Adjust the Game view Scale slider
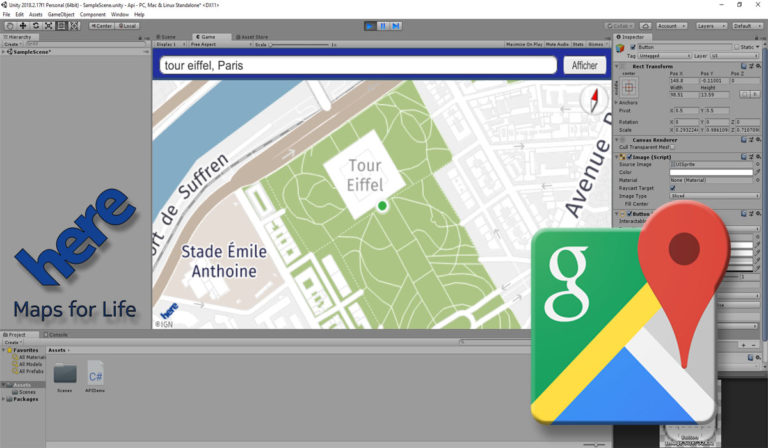 click(x=300, y=45)
